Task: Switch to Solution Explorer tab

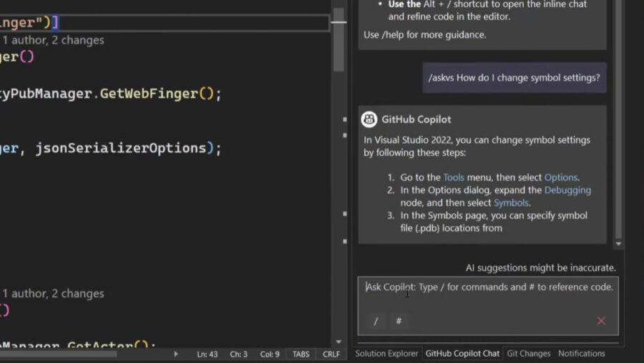Action: pos(386,354)
